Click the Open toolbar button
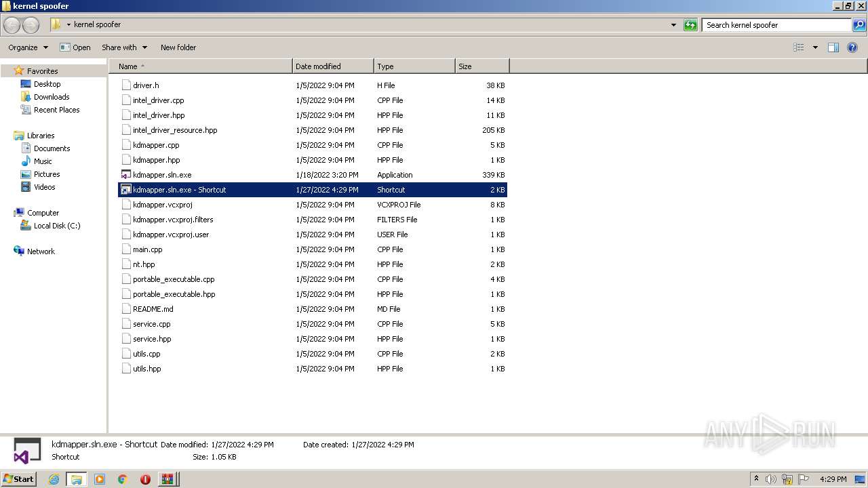868x488 pixels. pyautogui.click(x=75, y=47)
